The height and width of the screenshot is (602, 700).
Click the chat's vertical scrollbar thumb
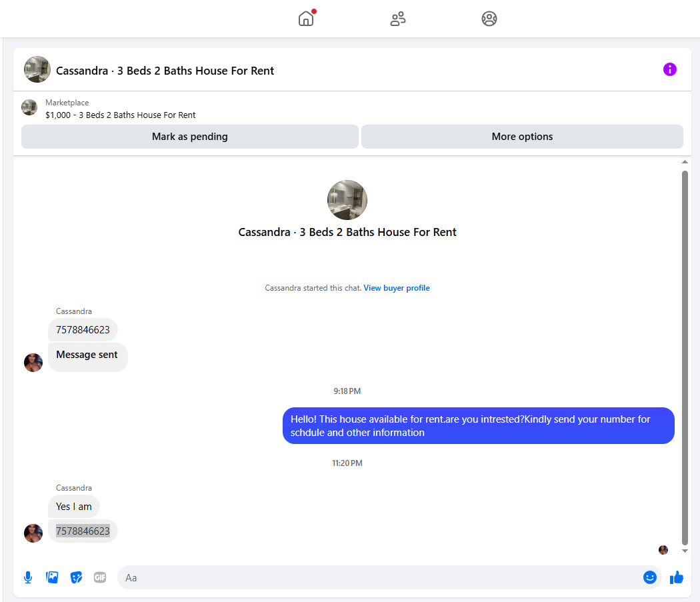click(x=685, y=358)
